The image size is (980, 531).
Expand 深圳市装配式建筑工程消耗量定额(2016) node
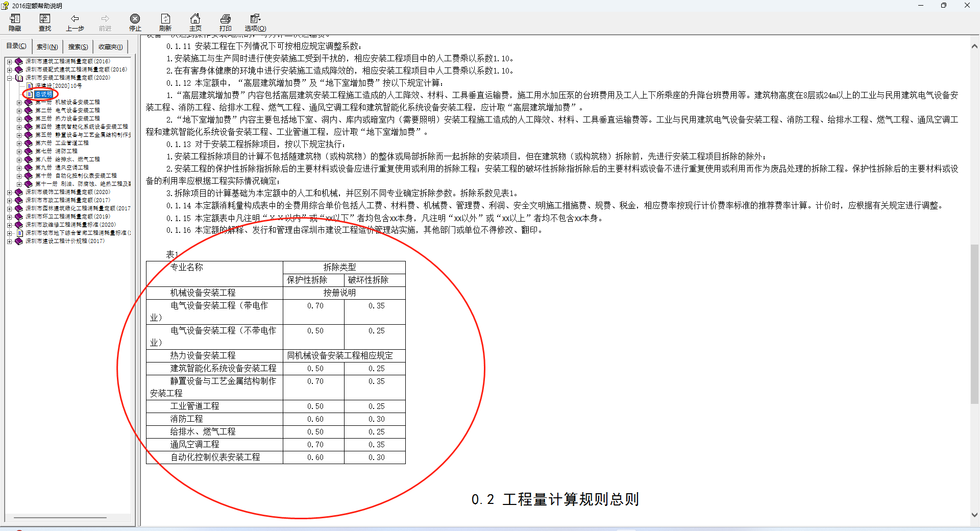[9, 69]
